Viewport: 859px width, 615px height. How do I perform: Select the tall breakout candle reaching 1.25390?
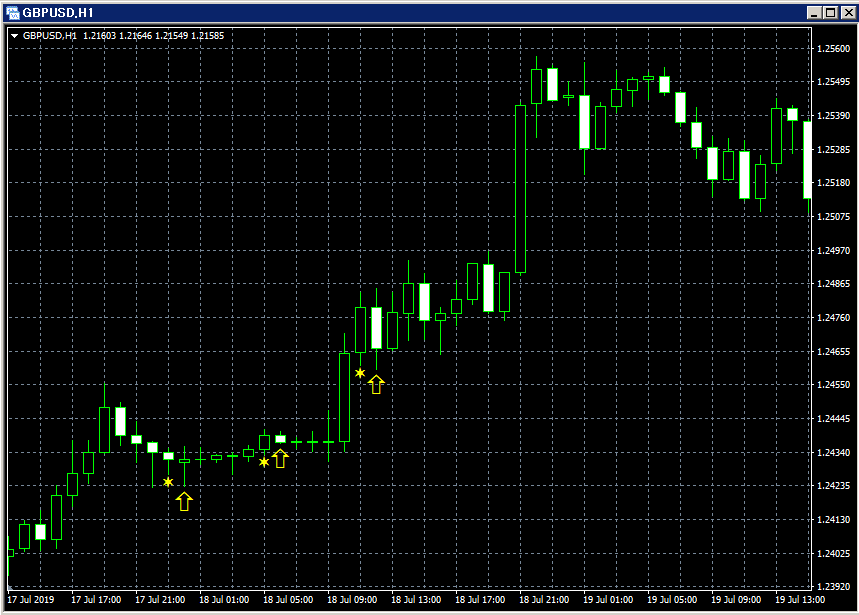coord(520,189)
